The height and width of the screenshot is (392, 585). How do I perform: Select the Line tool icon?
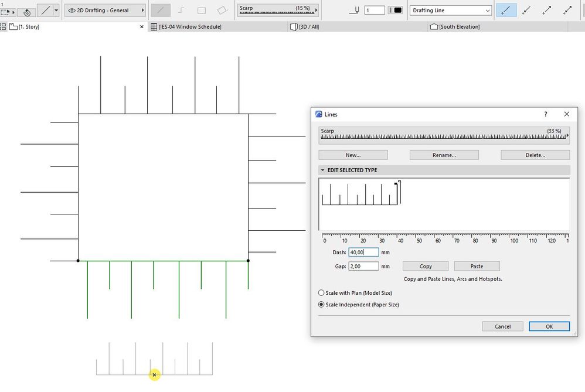click(46, 11)
